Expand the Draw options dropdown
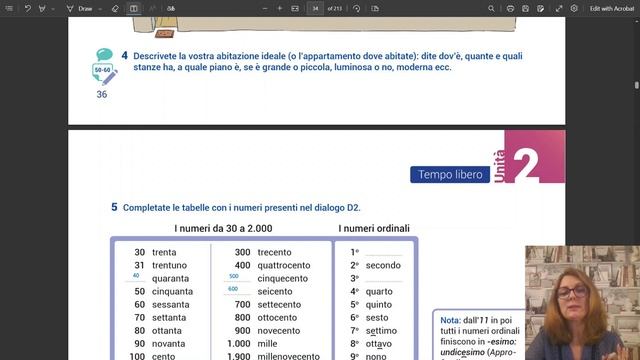640x360 pixels. point(100,9)
